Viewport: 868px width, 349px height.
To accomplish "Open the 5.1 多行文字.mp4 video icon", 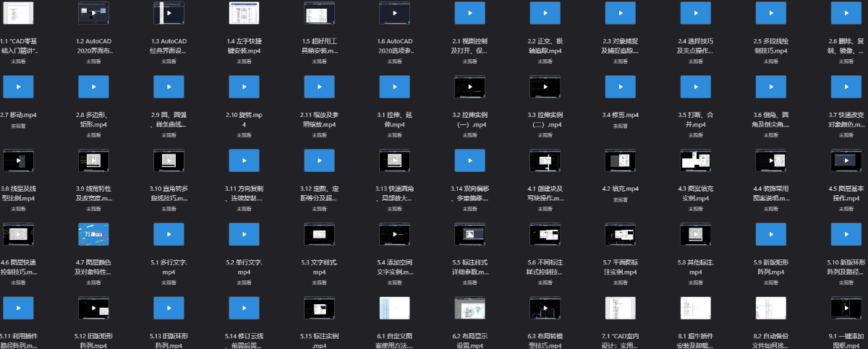I will [169, 234].
